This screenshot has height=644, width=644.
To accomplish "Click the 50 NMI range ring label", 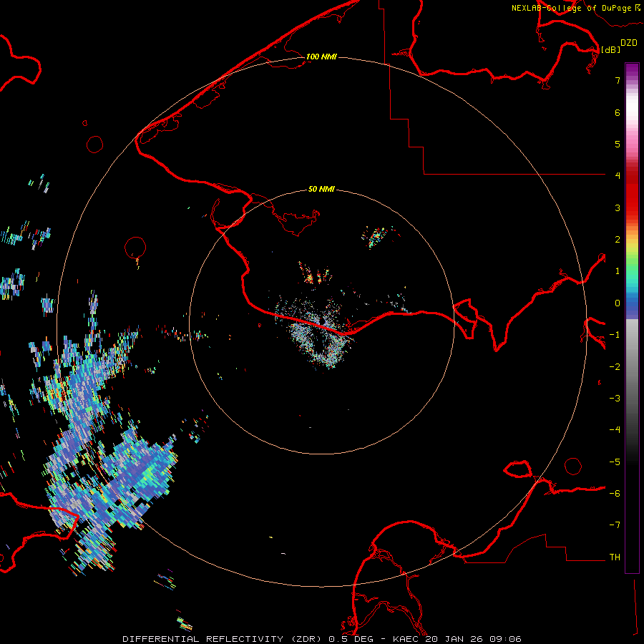I will click(321, 189).
